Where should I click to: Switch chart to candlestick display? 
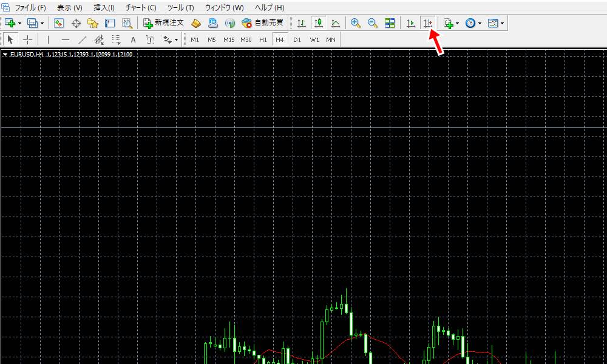pyautogui.click(x=318, y=23)
